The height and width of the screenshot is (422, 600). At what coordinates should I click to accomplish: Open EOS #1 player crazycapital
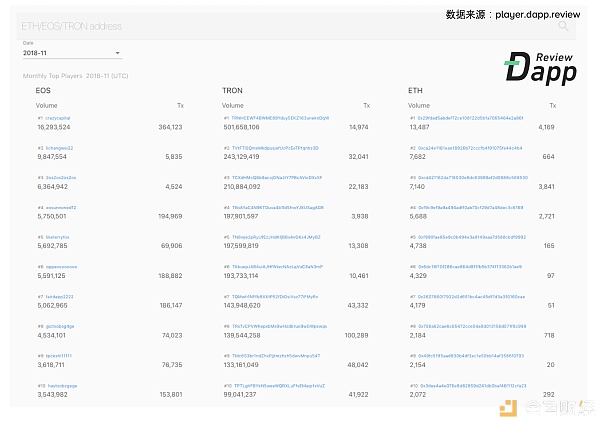58,118
